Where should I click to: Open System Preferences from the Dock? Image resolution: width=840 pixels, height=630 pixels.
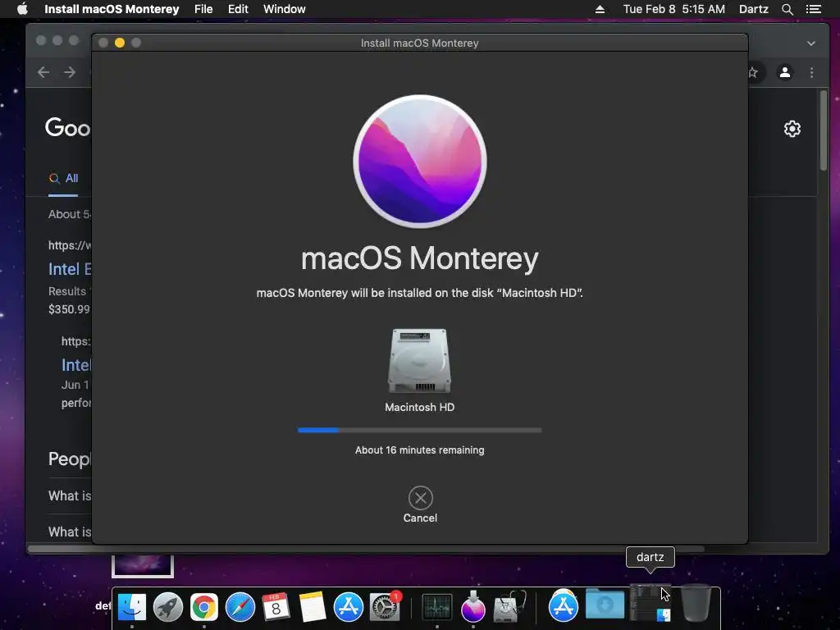[x=384, y=607]
